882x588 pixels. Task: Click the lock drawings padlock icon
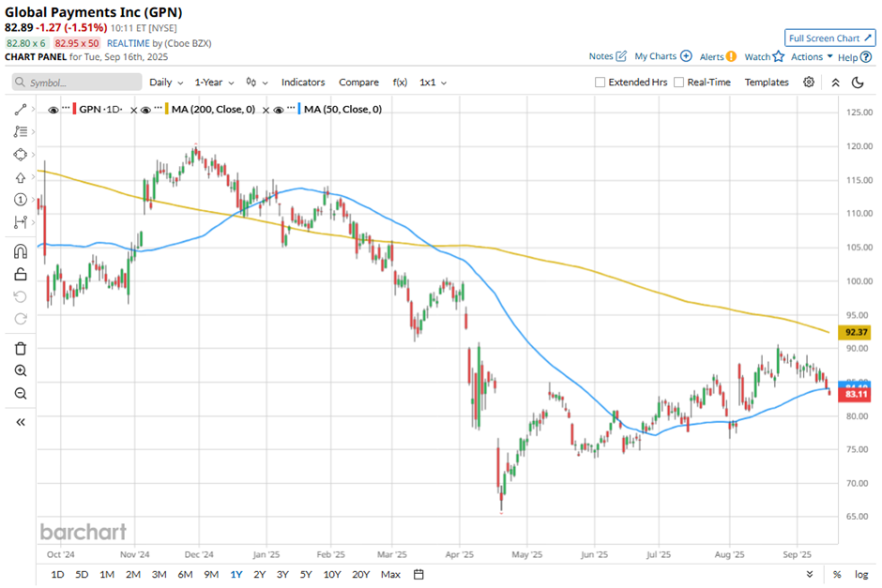click(21, 274)
